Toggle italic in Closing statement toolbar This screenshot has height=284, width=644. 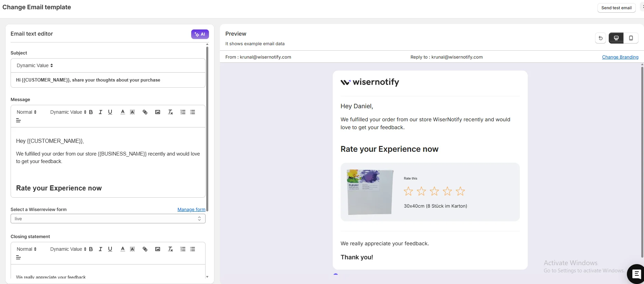coord(101,249)
